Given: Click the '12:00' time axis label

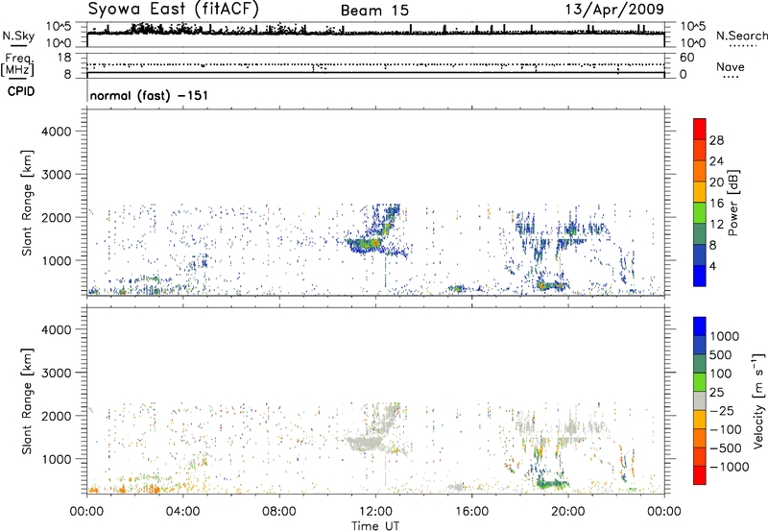Looking at the screenshot, I should click(375, 512).
